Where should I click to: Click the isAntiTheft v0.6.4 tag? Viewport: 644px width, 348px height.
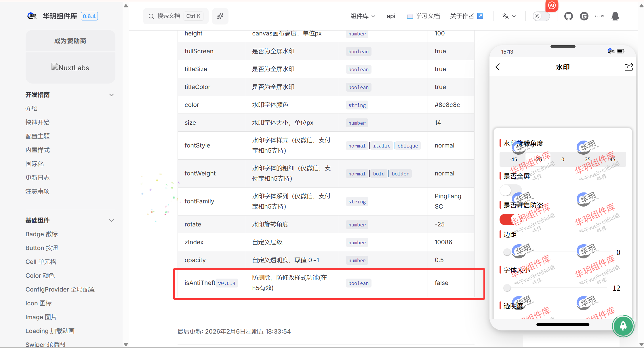tap(227, 283)
